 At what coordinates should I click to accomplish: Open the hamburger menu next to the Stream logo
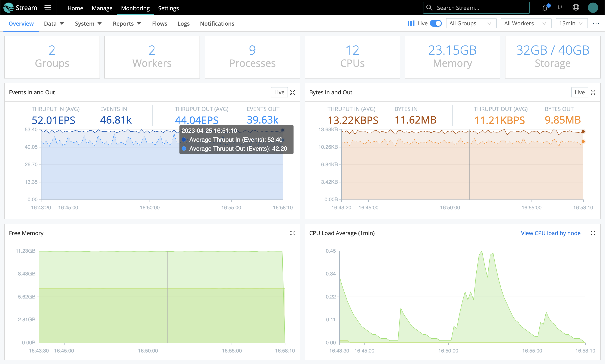click(47, 8)
